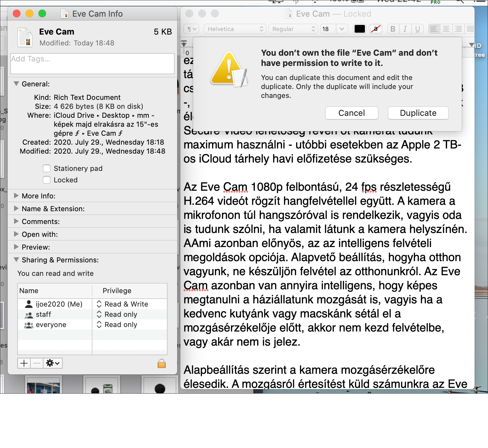Expand the Preview section
488x448 pixels.
click(x=16, y=247)
